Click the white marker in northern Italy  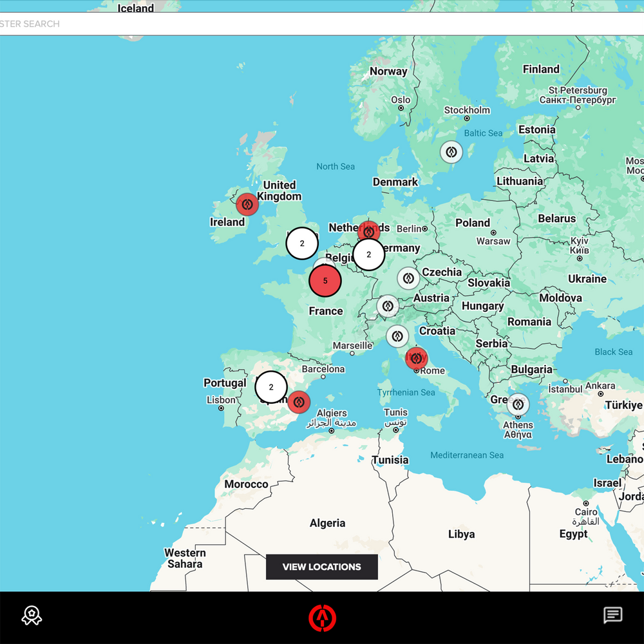click(397, 336)
